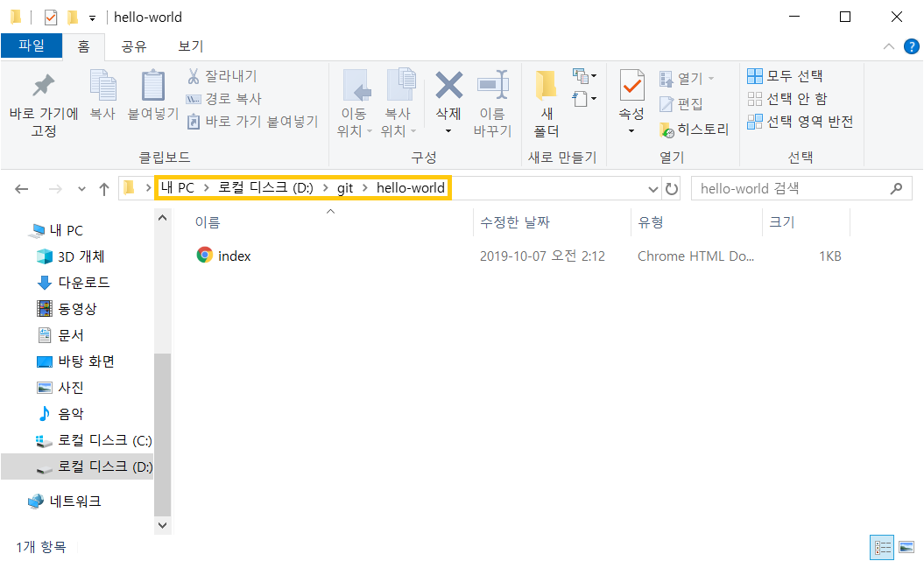The width and height of the screenshot is (924, 561).
Task: Click navigation pane scroll up arrow
Action: (x=163, y=218)
